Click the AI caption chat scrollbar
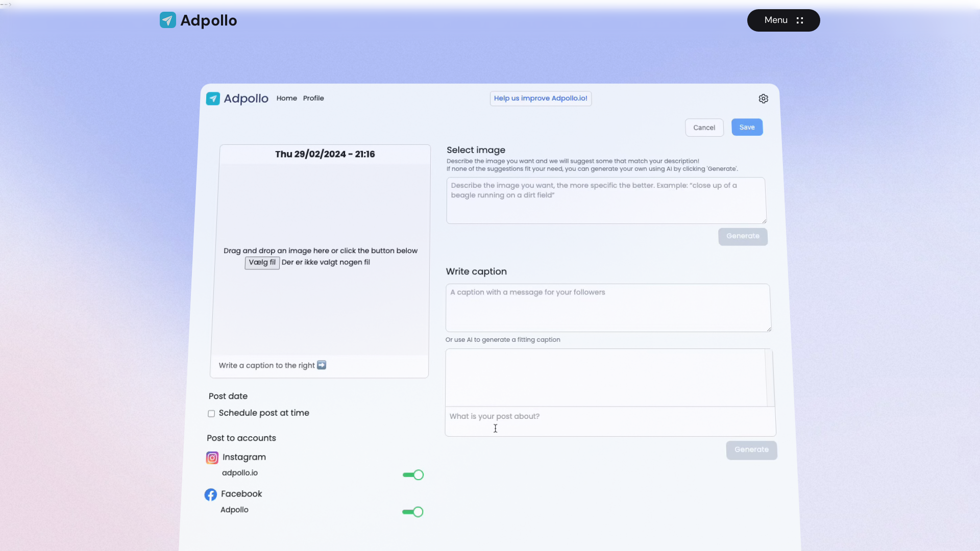 click(769, 378)
